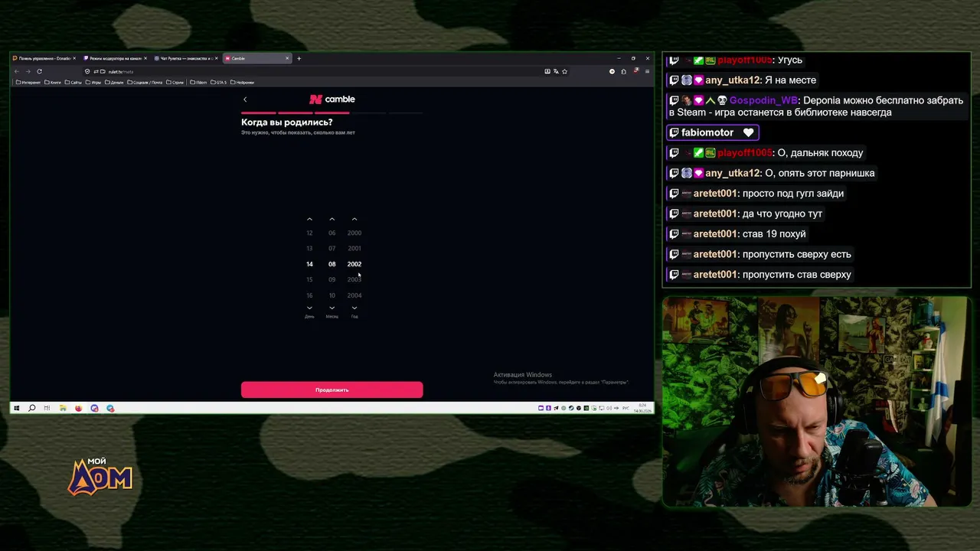Click Gospodin_WB username in chat
The height and width of the screenshot is (551, 980).
pos(763,100)
